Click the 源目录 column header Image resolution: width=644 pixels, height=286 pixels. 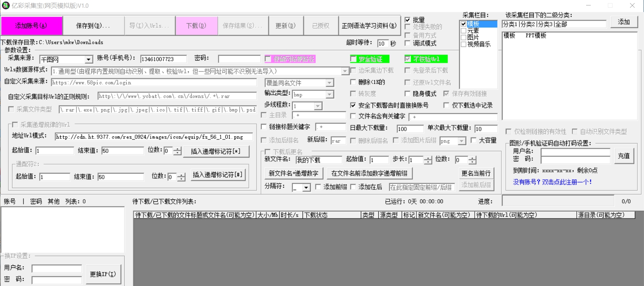[606, 215]
